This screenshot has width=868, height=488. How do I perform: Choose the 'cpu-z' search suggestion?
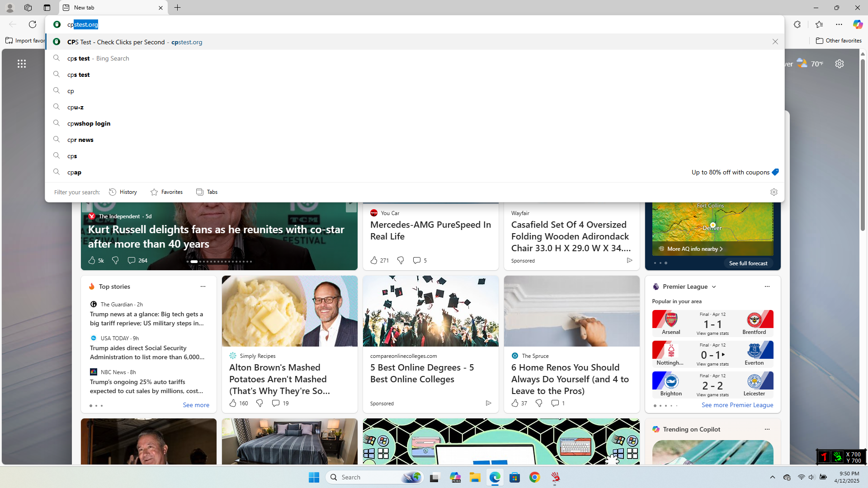tap(415, 107)
